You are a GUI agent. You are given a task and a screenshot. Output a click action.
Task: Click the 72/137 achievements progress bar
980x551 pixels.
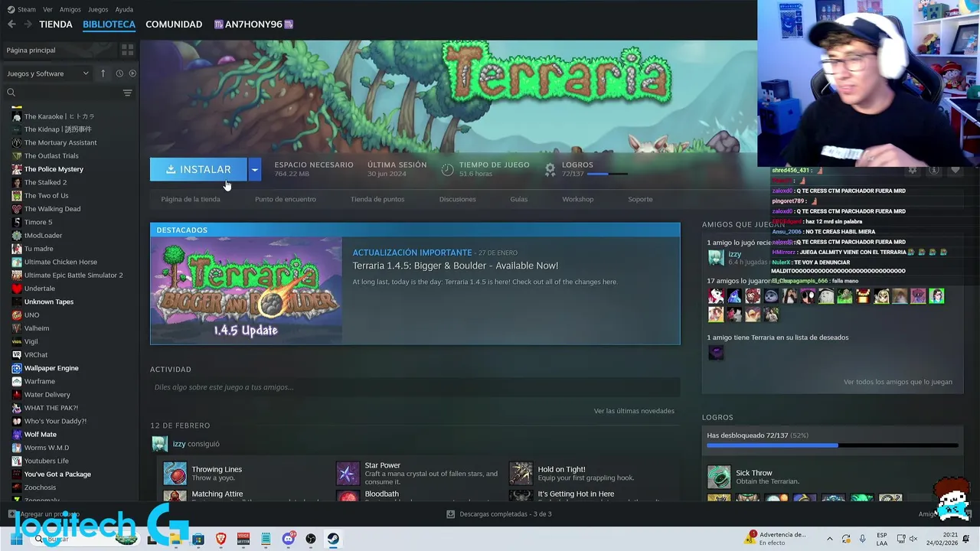click(x=832, y=445)
